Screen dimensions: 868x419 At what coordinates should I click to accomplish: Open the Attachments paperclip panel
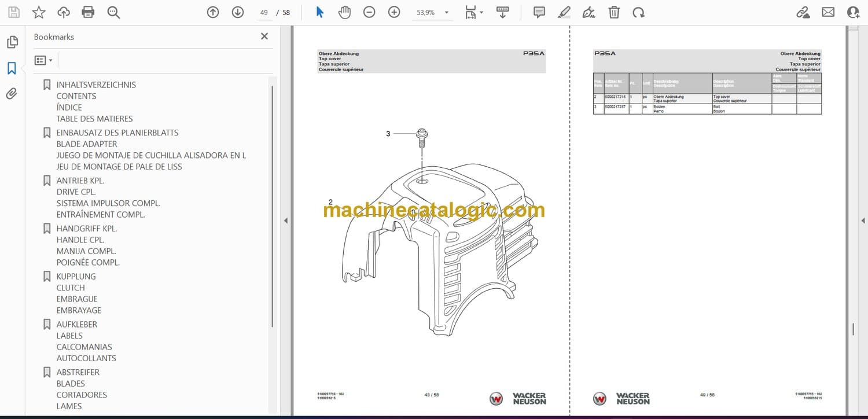click(12, 93)
